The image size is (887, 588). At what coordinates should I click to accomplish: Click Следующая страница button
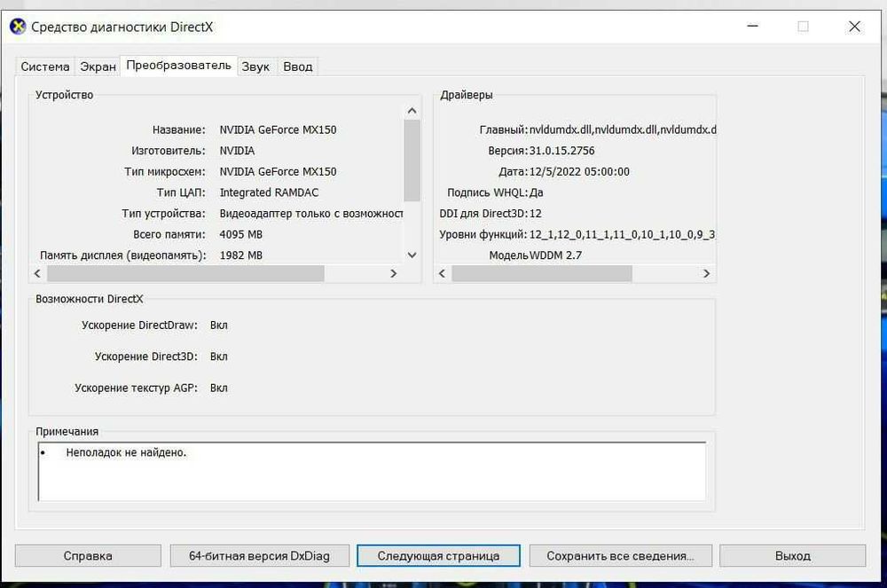pyautogui.click(x=438, y=556)
